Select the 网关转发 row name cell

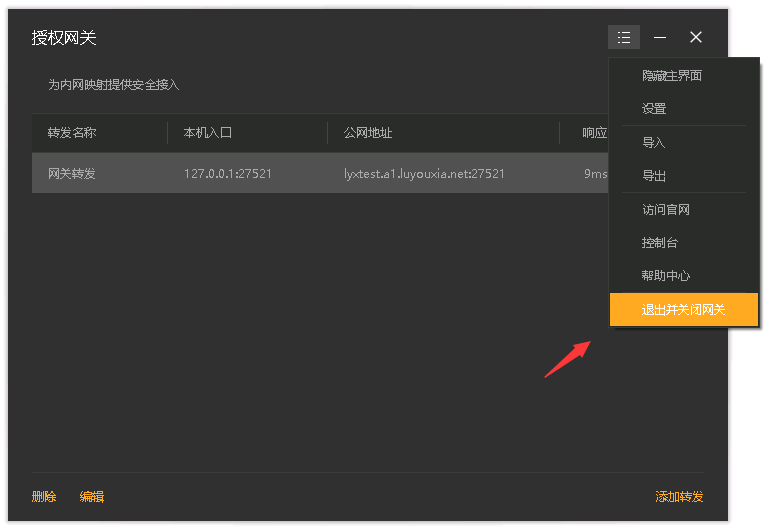pyautogui.click(x=72, y=173)
